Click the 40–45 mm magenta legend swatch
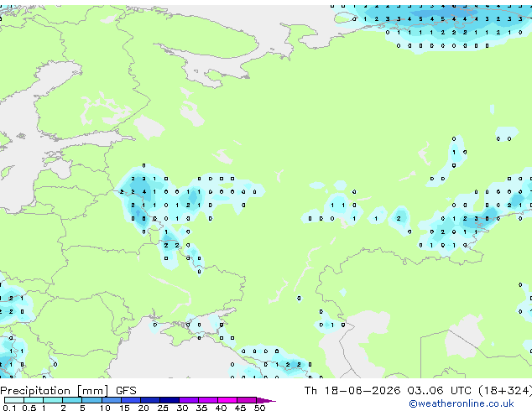The height and width of the screenshot is (411, 532). (227, 400)
